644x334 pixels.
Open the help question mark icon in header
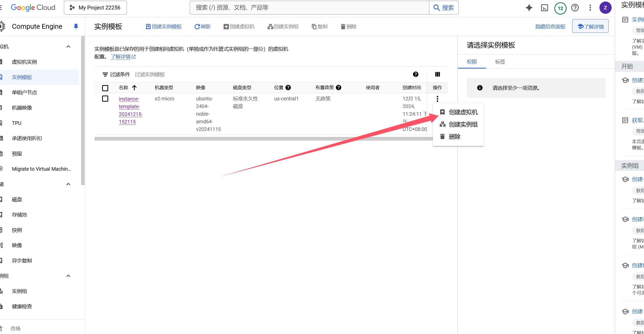coord(575,8)
